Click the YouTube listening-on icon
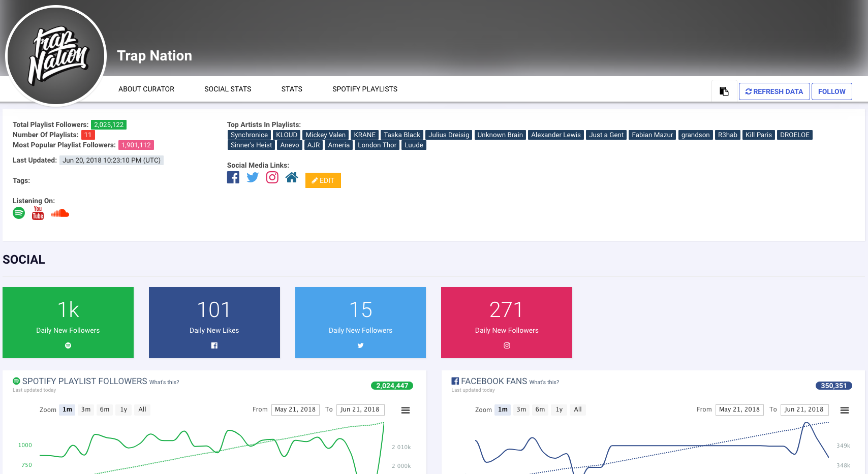The image size is (868, 474). 38,213
